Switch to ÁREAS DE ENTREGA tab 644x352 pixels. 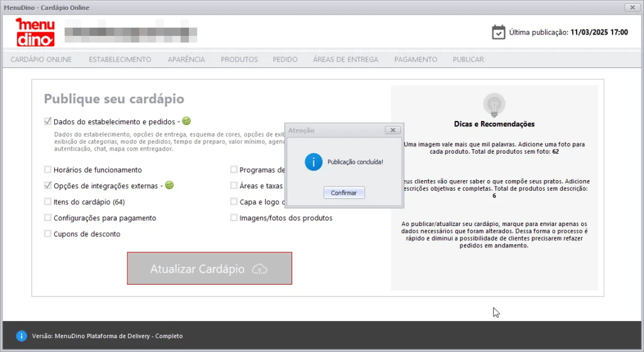pyautogui.click(x=346, y=60)
